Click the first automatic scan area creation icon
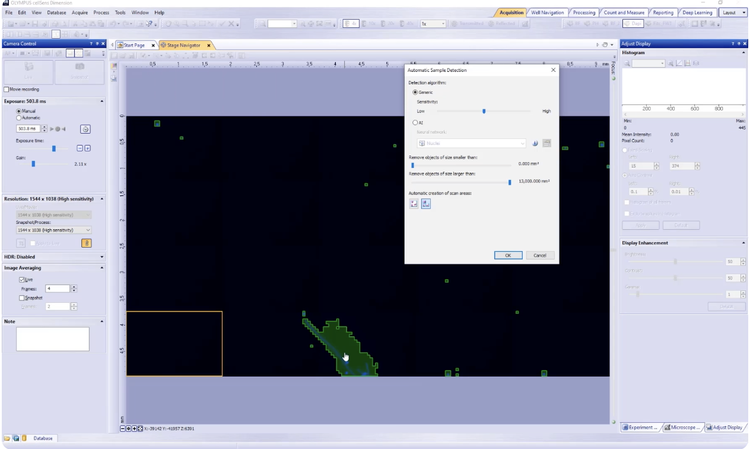 [x=414, y=203]
